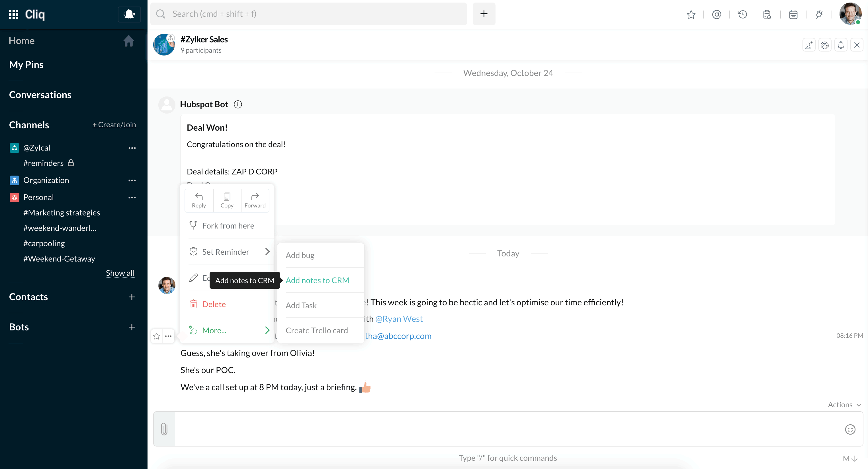Image resolution: width=868 pixels, height=469 pixels.
Task: Select Add notes to CRM
Action: 320,280
